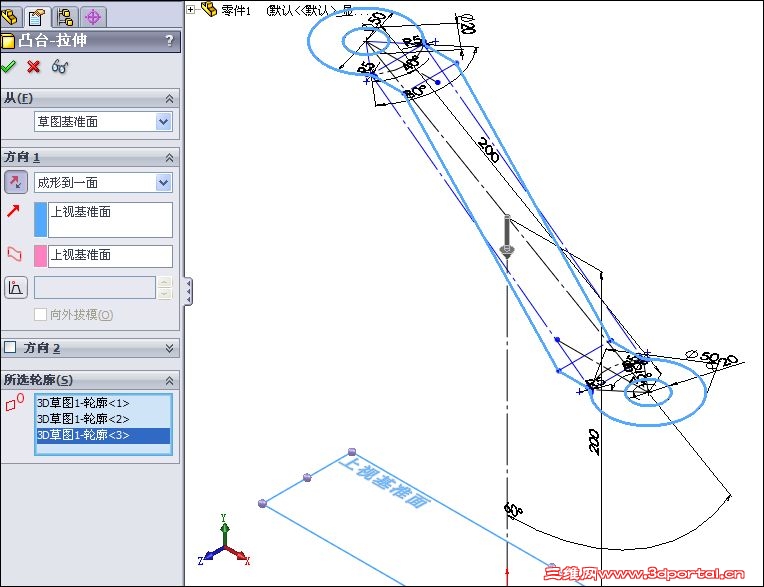Click the red direction of extrusion arrow icon
764x587 pixels.
click(13, 211)
